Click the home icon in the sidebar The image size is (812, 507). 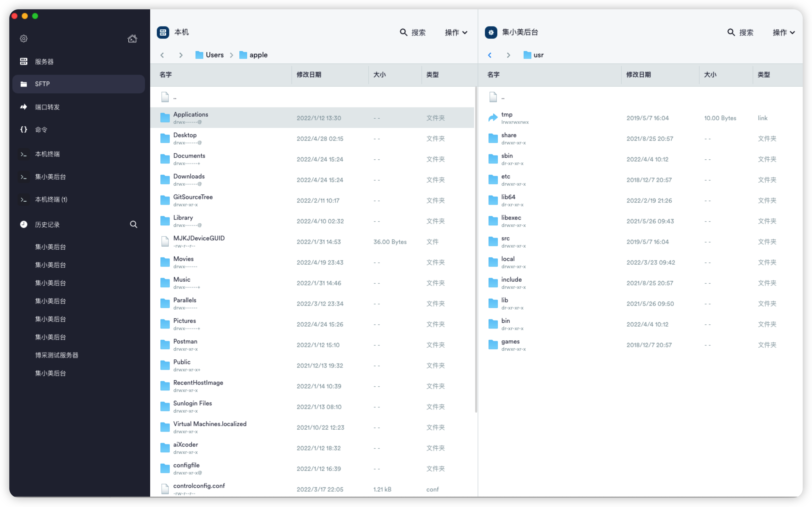[x=132, y=39]
